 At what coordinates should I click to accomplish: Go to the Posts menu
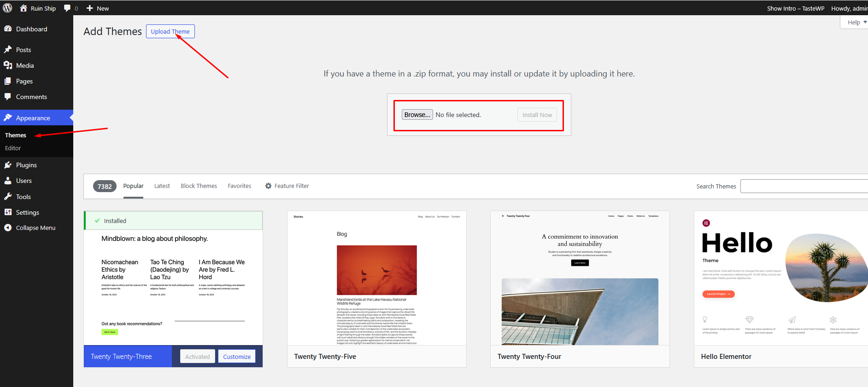36,50
